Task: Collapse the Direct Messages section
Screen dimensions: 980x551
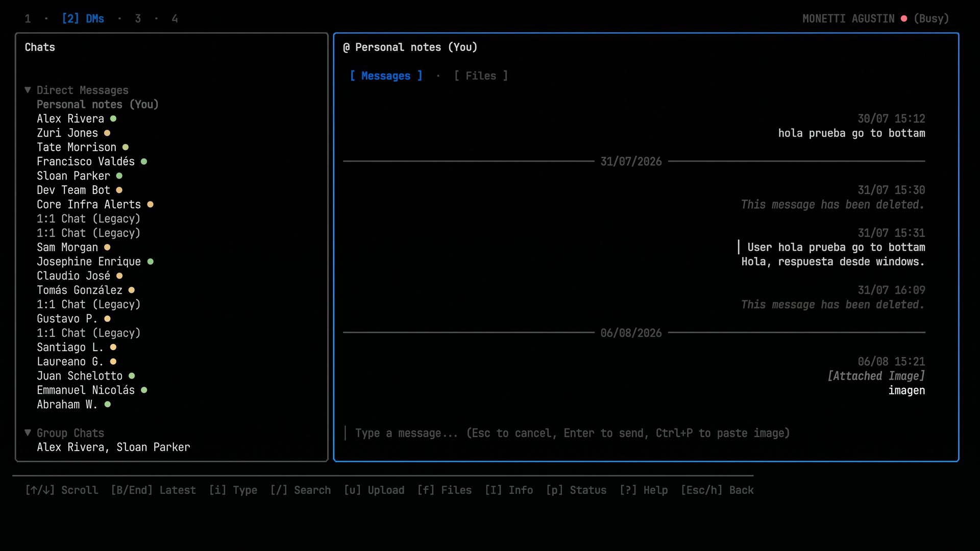Action: [x=28, y=90]
